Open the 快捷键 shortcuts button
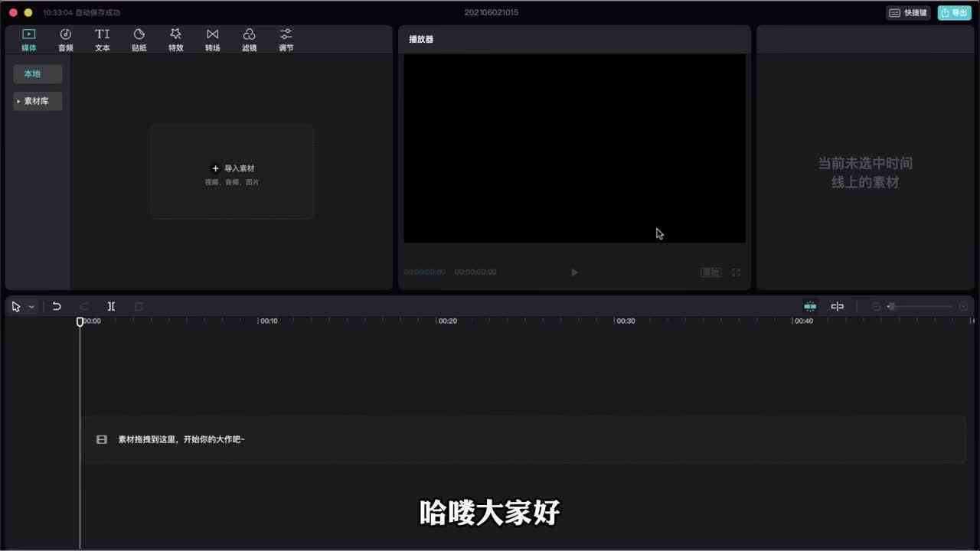This screenshot has height=551, width=980. click(908, 13)
